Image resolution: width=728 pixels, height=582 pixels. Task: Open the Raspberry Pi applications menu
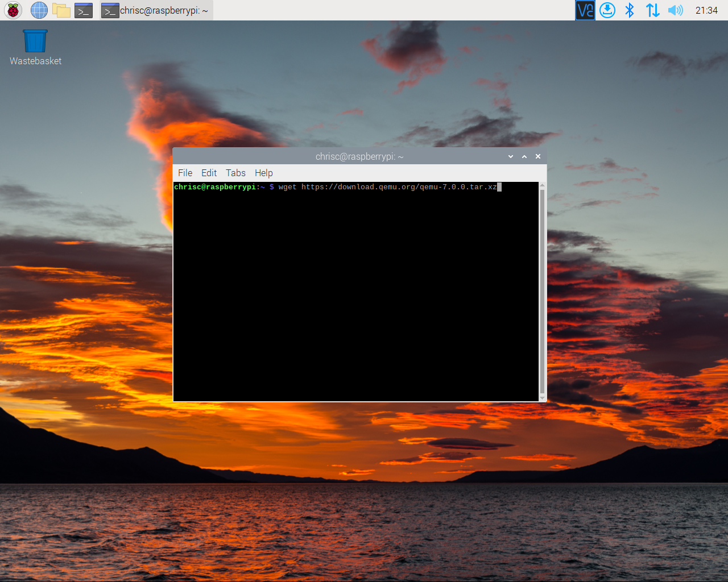coord(13,10)
